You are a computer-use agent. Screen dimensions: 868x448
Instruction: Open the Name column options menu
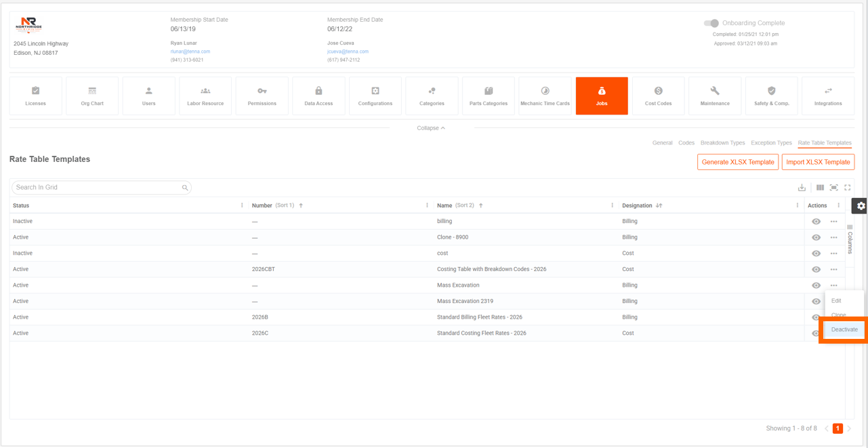(x=612, y=205)
